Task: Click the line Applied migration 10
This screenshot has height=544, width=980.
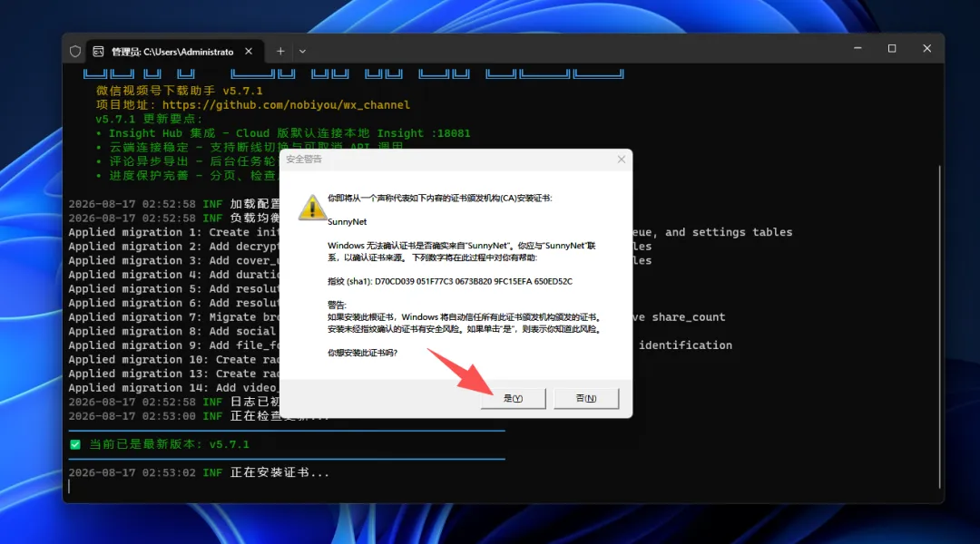Action: click(173, 360)
